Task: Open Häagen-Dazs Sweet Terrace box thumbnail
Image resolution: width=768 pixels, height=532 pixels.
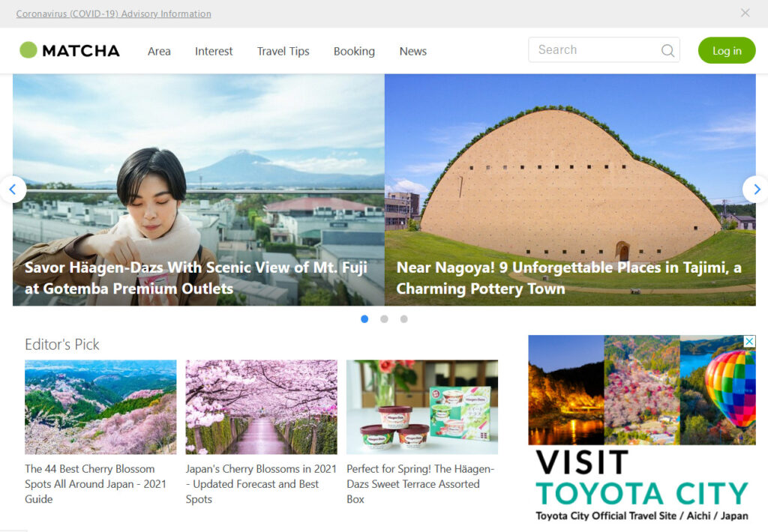Action: (422, 407)
